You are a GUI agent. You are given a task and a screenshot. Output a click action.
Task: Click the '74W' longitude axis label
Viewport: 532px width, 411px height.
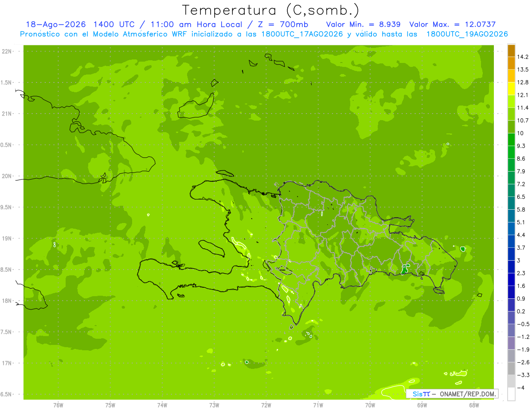162,405
